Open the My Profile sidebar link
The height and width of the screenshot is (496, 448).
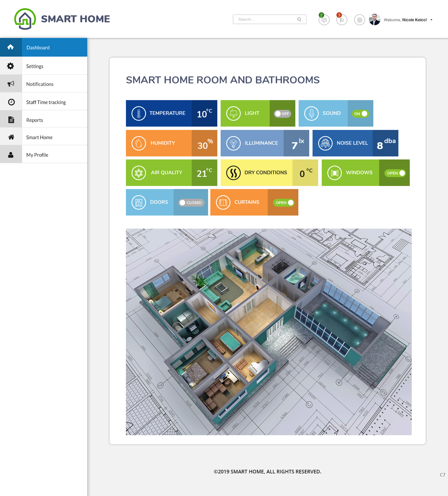[x=37, y=155]
